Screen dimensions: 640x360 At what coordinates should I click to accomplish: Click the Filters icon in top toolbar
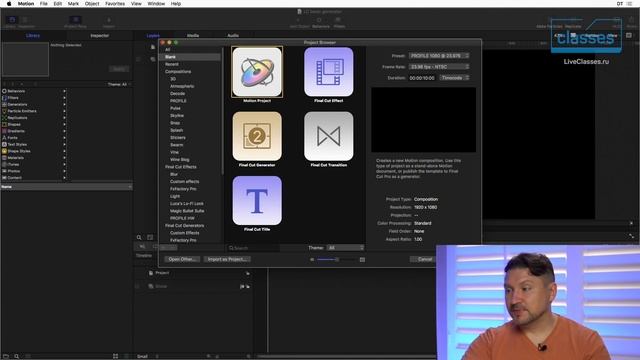tap(338, 20)
